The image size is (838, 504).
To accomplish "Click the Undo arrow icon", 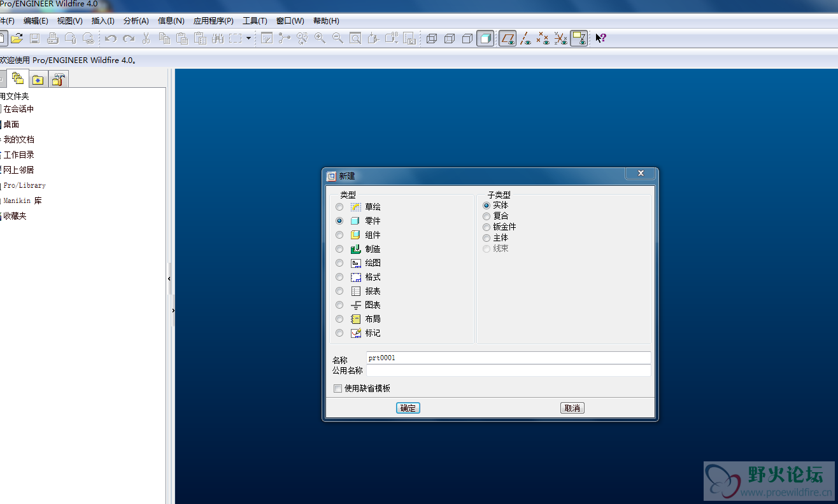I will pyautogui.click(x=111, y=38).
